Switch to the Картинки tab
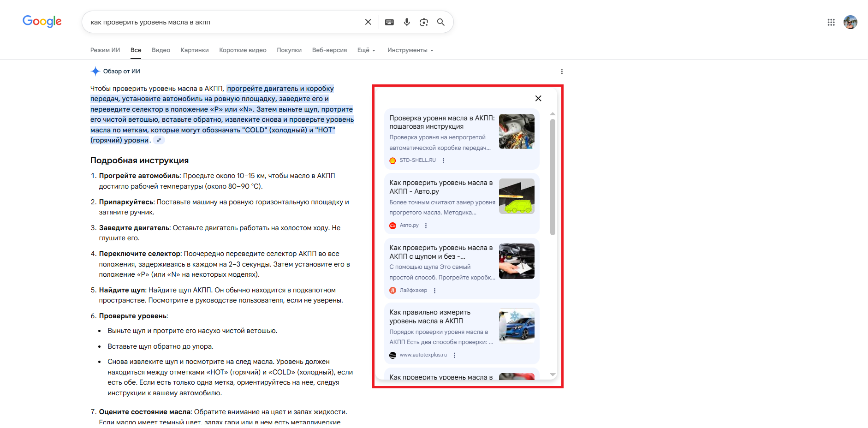Viewport: 868px width, 428px height. (x=194, y=50)
